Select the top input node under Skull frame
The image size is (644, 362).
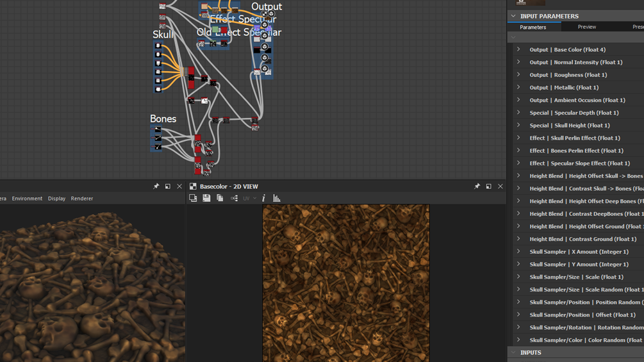(158, 45)
